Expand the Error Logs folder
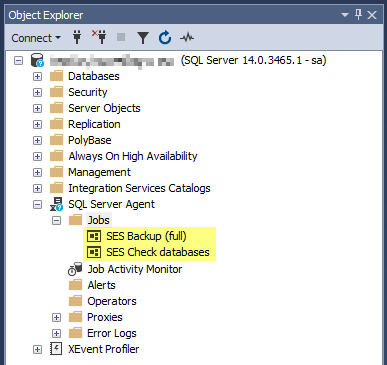The width and height of the screenshot is (387, 365). pyautogui.click(x=57, y=334)
